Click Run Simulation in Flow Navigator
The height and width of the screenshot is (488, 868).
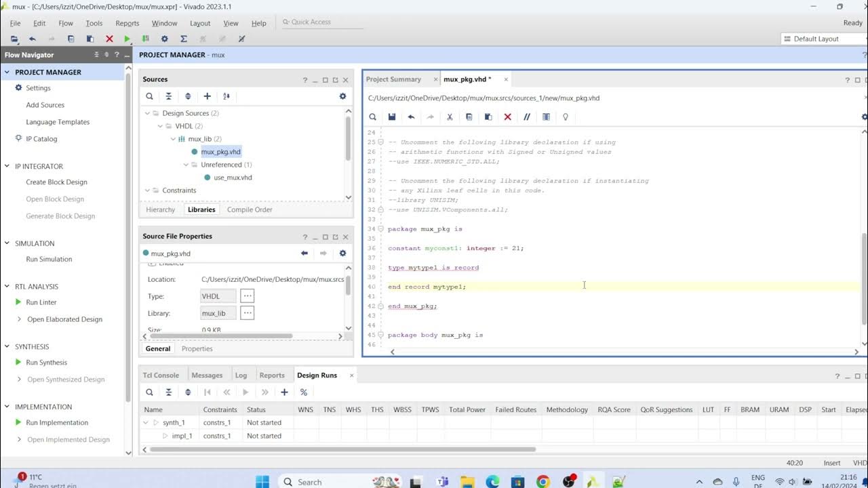pyautogui.click(x=49, y=259)
